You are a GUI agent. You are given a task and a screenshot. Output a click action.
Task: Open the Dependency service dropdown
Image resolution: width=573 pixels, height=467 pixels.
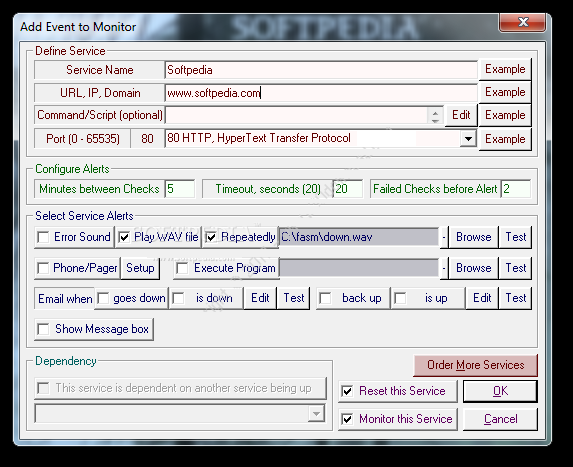[x=316, y=414]
